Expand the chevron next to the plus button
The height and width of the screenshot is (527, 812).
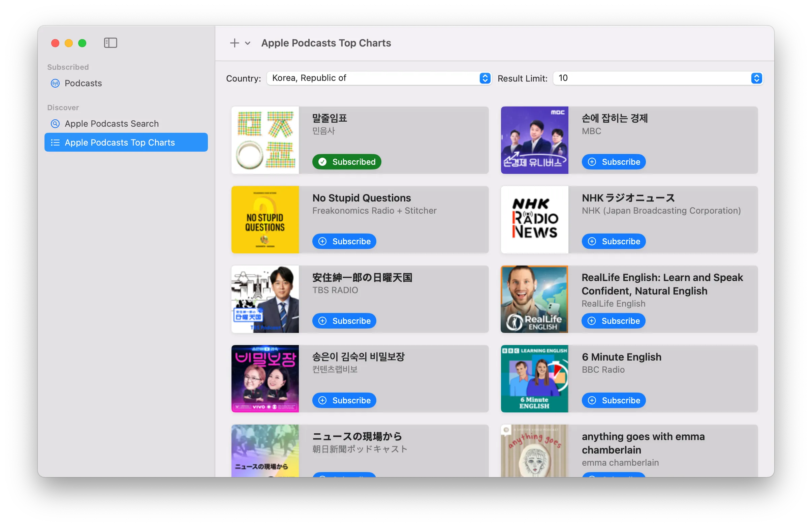247,43
